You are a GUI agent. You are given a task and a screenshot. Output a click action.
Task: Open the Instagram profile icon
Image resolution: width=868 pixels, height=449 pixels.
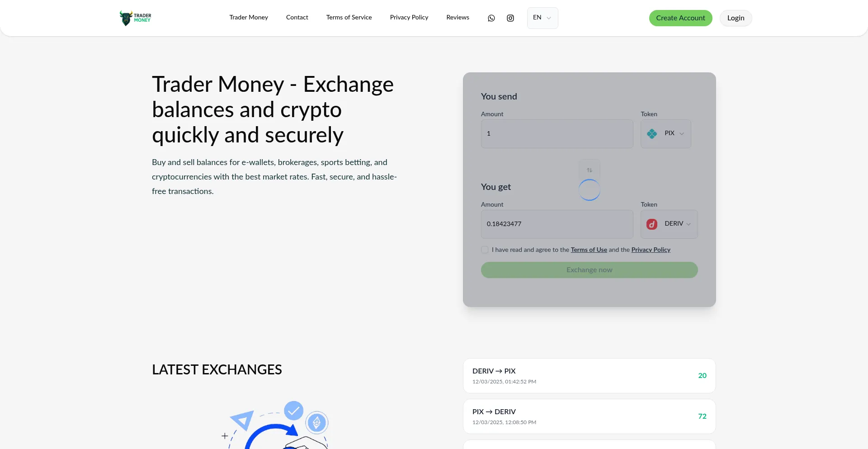[x=510, y=18]
